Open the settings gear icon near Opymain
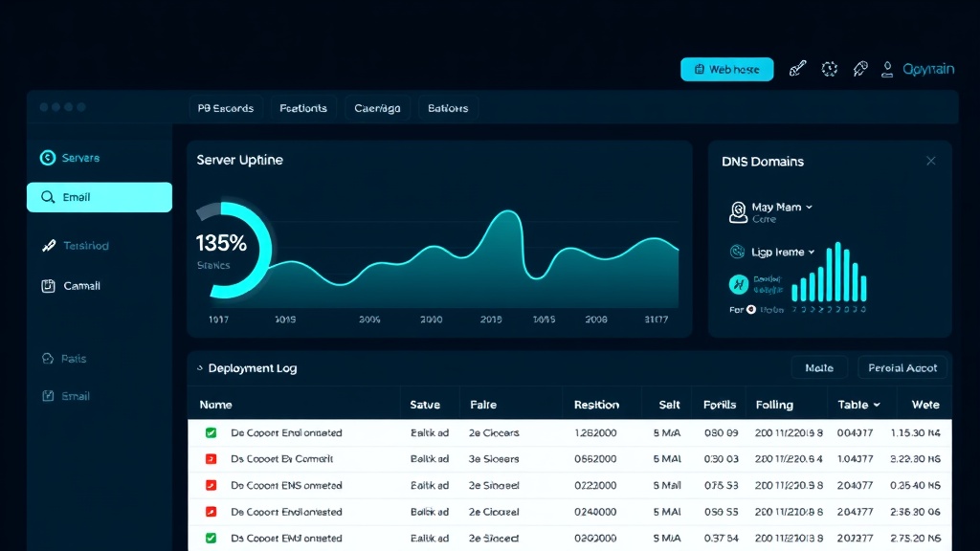 click(x=829, y=68)
